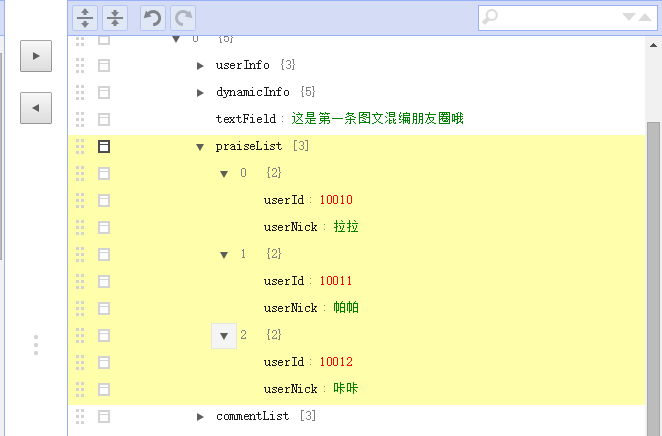Collapse the praiseList array
The height and width of the screenshot is (436, 662).
(200, 147)
